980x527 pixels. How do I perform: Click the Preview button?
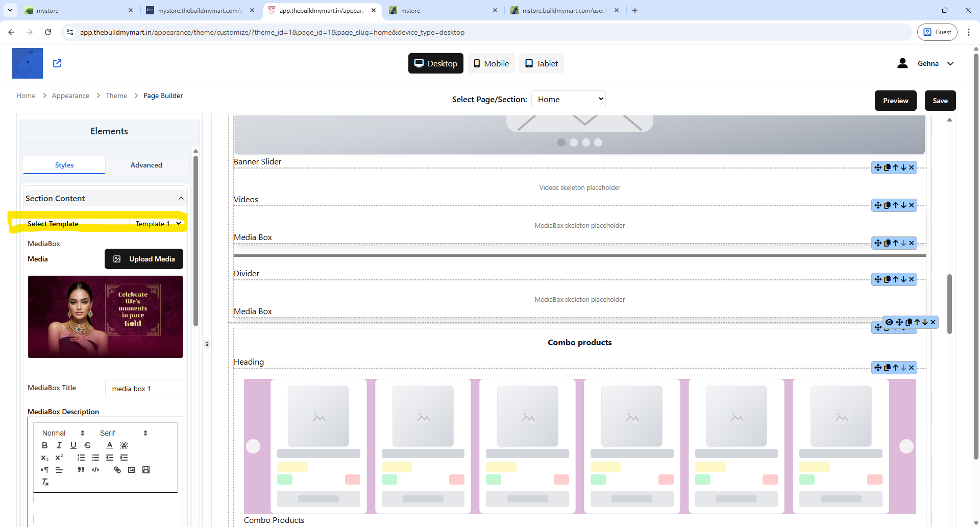(x=896, y=101)
